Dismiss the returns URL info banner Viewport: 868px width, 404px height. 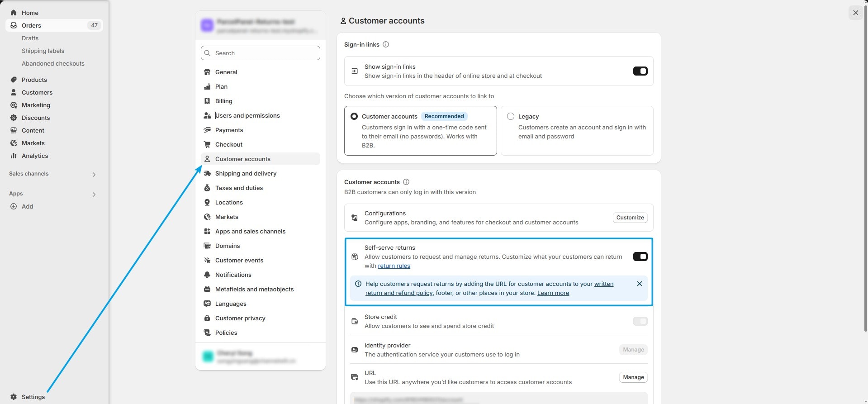(639, 284)
